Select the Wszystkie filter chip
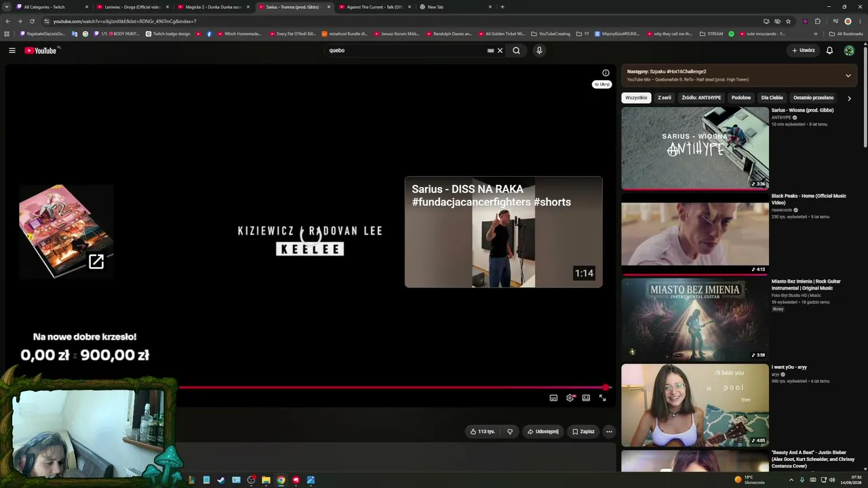The image size is (868, 488). coord(636,98)
